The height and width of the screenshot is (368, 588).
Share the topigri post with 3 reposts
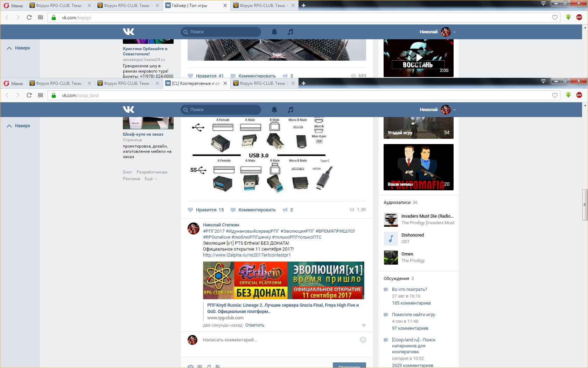288,76
